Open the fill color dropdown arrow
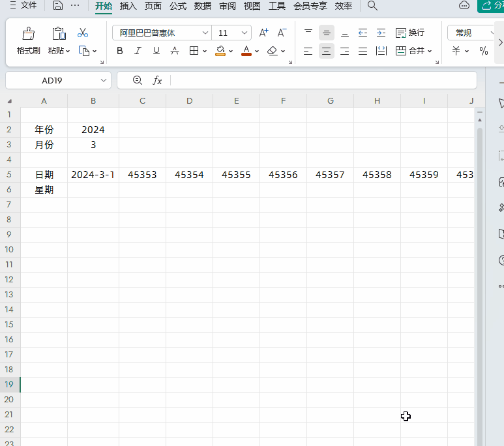The image size is (504, 446). (x=231, y=51)
